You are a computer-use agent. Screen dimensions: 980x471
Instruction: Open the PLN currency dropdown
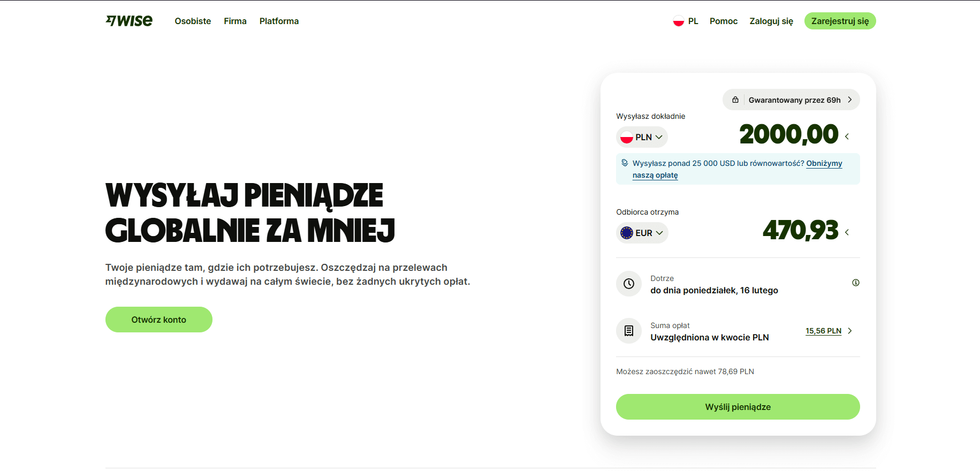(x=642, y=137)
